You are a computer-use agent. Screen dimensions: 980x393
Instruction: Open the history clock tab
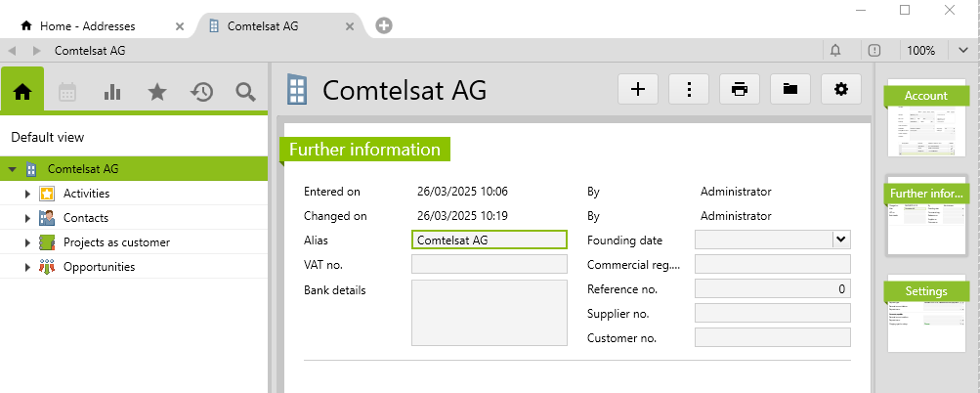[201, 92]
